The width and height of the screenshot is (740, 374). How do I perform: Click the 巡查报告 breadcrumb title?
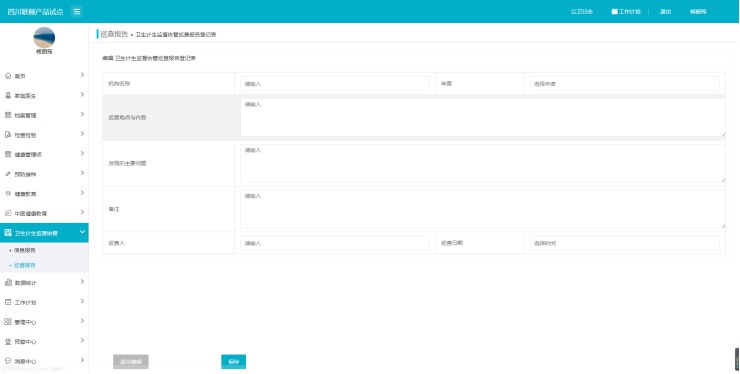coord(114,34)
